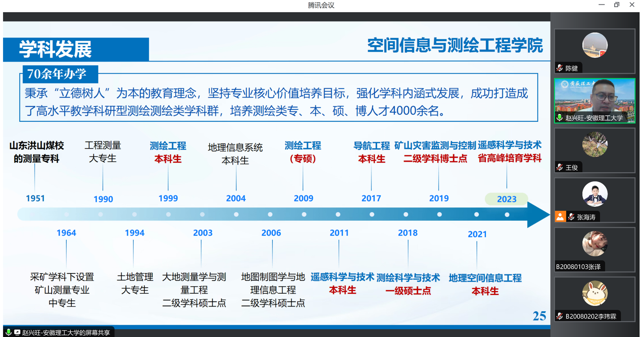This screenshot has height=337, width=644.
Task: Minimize the 腾讯会议 meeting window
Action: tap(601, 5)
